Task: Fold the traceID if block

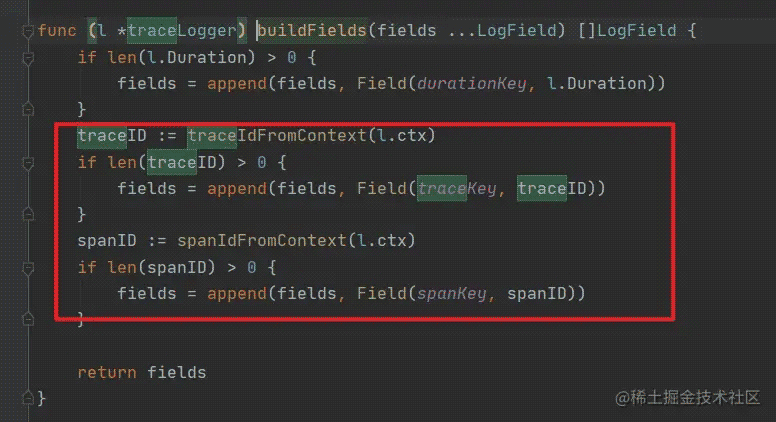Action: point(28,163)
